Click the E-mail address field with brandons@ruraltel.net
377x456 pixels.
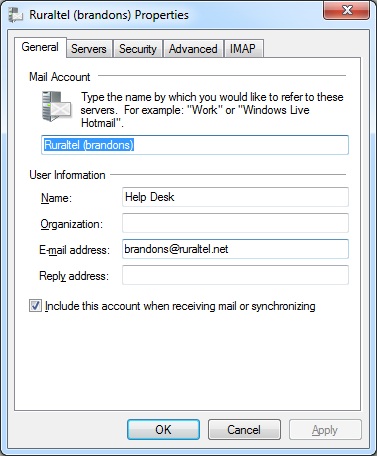235,249
